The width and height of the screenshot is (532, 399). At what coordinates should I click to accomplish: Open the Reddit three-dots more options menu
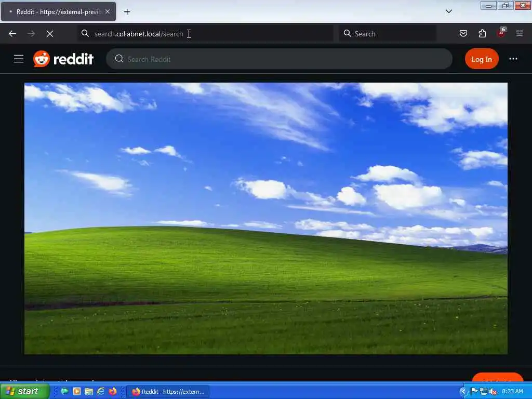click(x=513, y=59)
